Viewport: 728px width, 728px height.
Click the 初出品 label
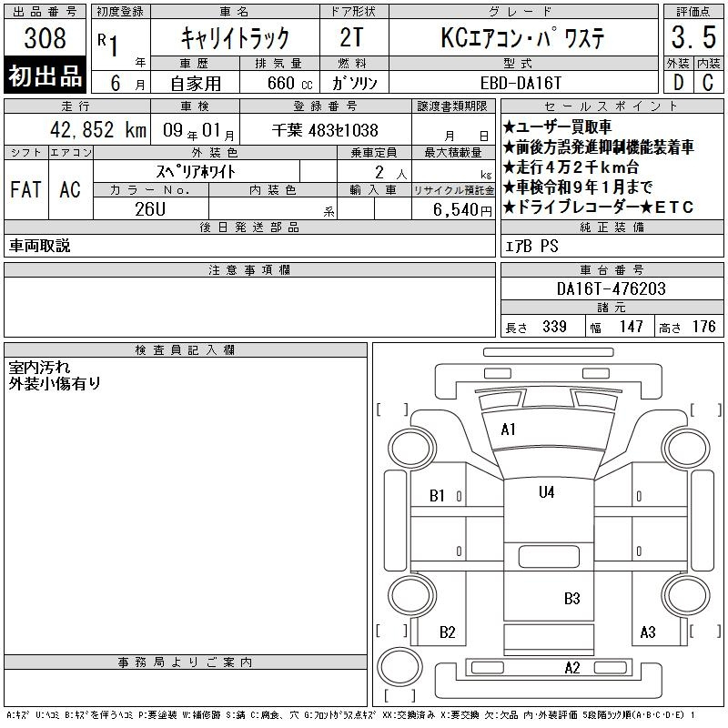pos(45,76)
